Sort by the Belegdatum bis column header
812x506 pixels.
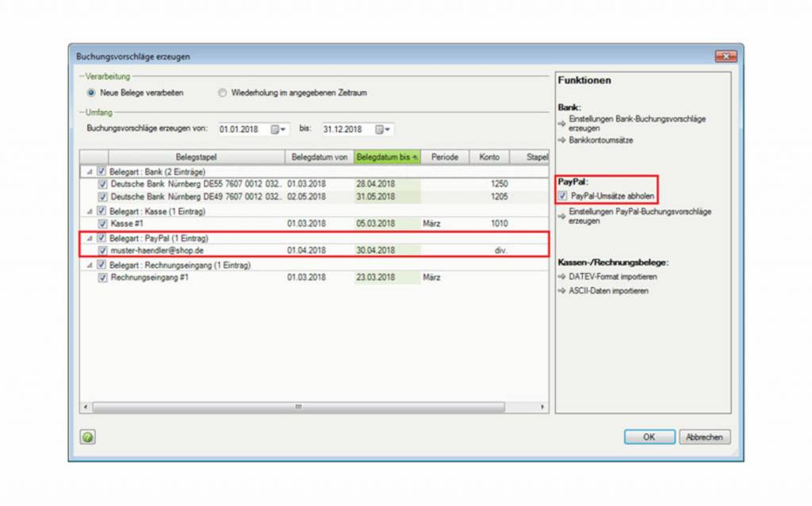pos(387,157)
